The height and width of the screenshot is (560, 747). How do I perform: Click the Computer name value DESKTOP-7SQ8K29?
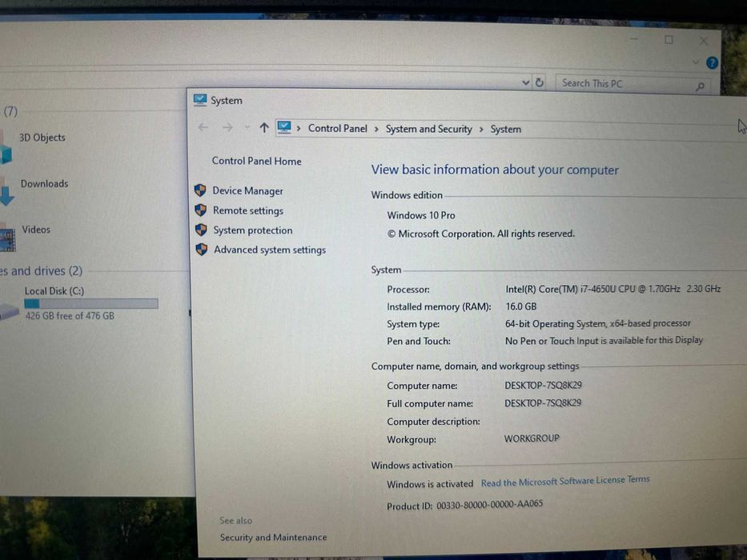coord(543,385)
